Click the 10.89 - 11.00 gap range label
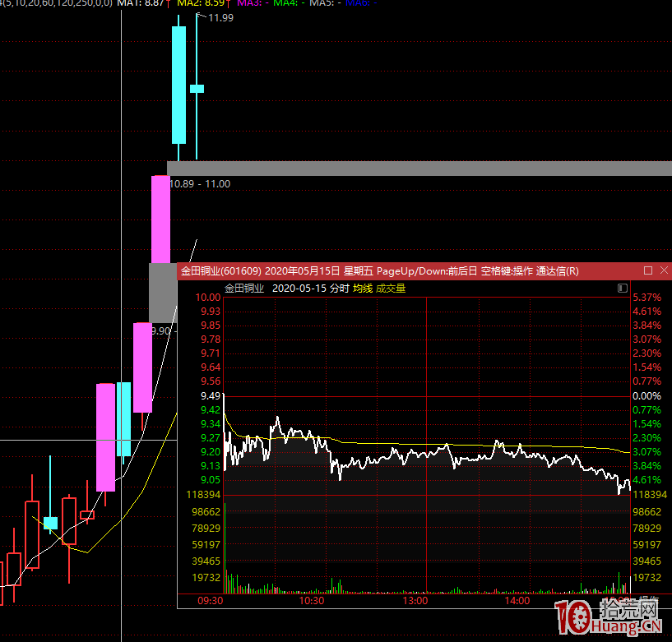672x642 pixels. [x=200, y=184]
